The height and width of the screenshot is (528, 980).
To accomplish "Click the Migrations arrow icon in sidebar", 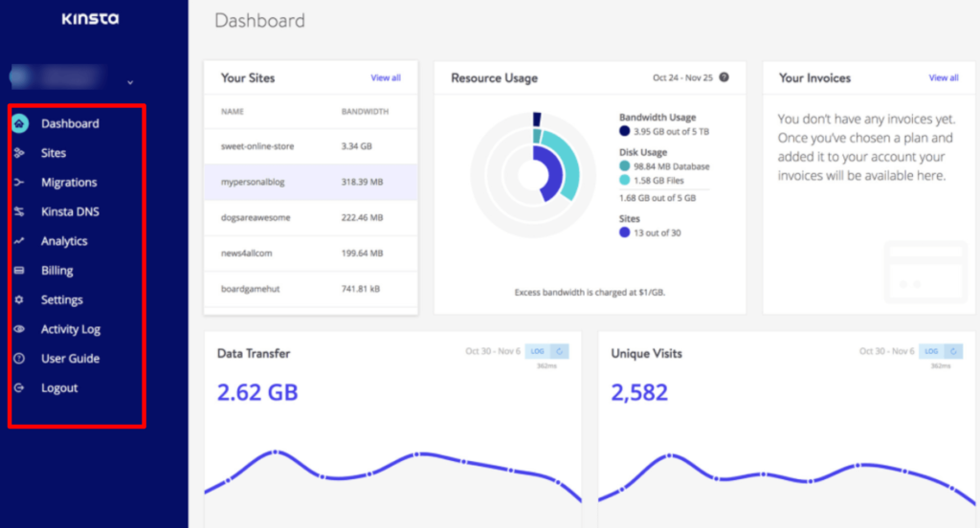I will click(19, 183).
